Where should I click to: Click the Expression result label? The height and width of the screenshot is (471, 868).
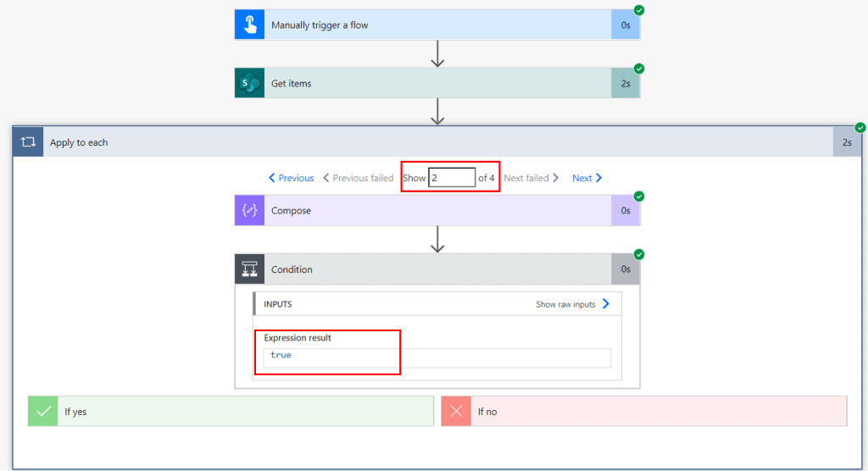298,338
